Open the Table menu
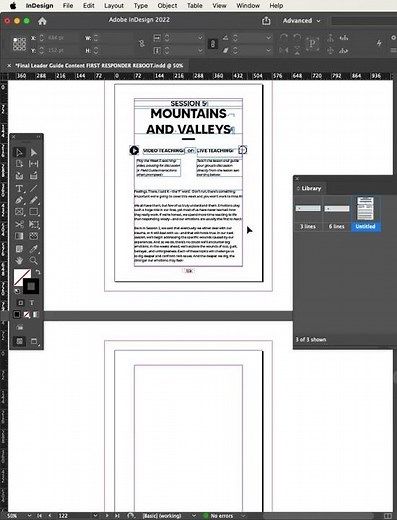Image resolution: width=397 pixels, height=520 pixels. (x=194, y=6)
